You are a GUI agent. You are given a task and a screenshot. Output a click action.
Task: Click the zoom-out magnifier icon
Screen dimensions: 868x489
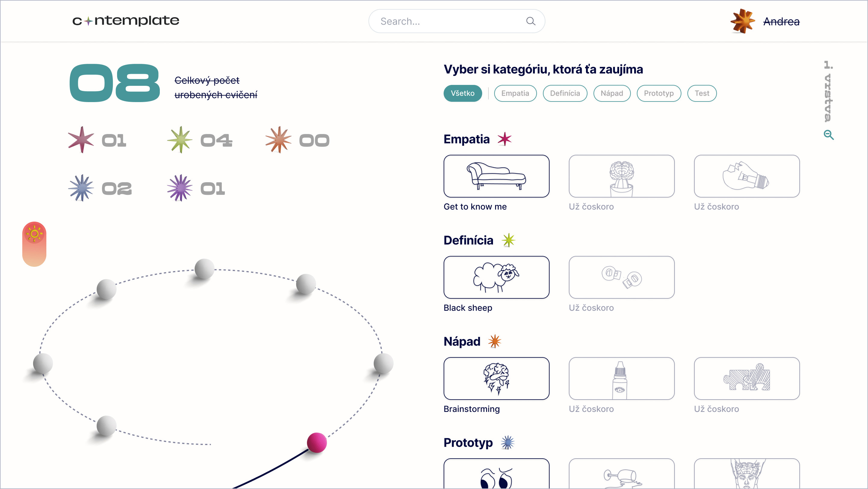(828, 135)
